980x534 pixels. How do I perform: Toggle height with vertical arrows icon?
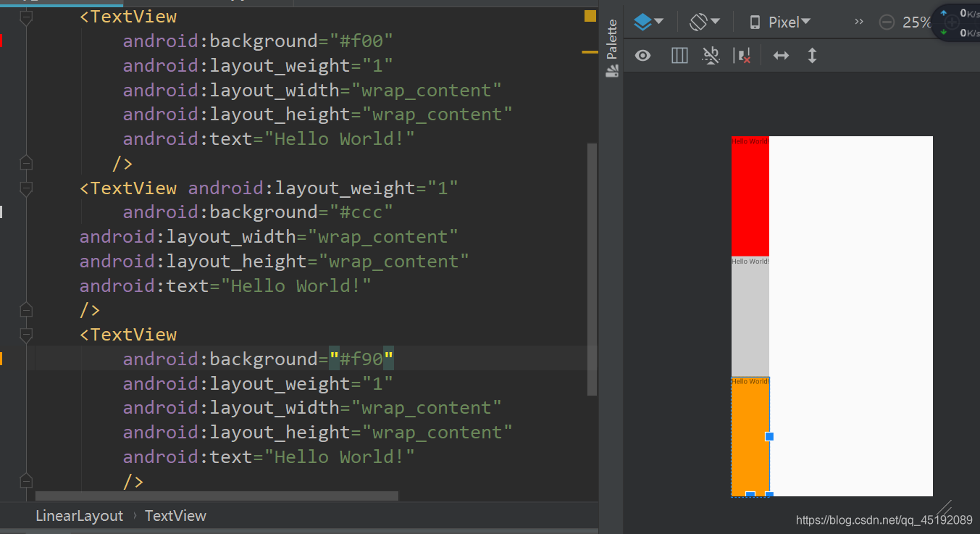tap(812, 56)
